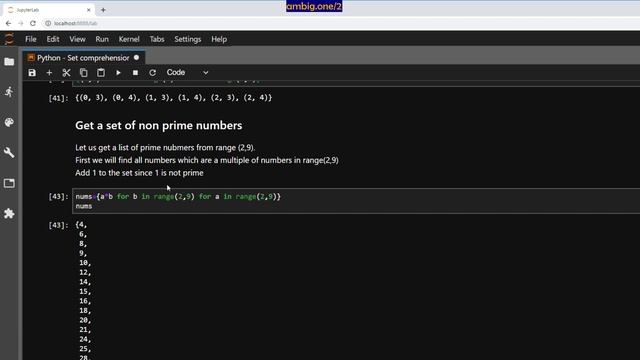
Task: Open the File Browser sidebar folder icon
Action: pos(9,62)
